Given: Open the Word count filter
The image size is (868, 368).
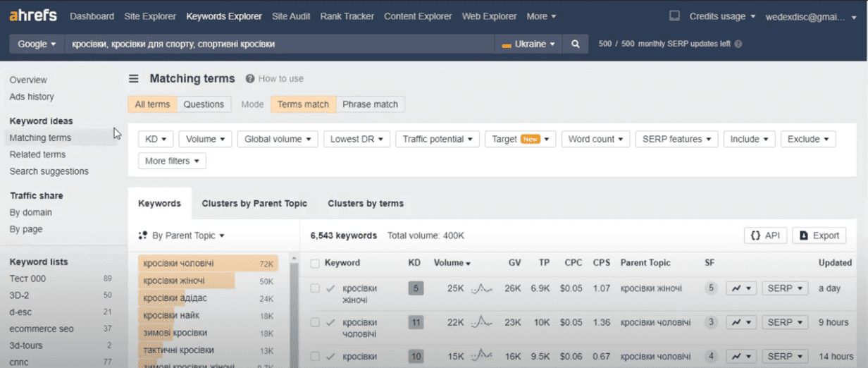Looking at the screenshot, I should click(596, 139).
